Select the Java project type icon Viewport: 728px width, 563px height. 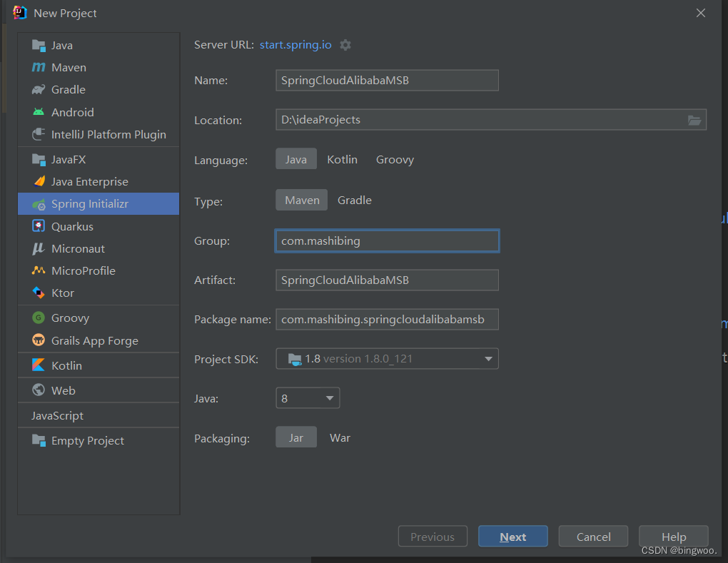[x=39, y=46]
